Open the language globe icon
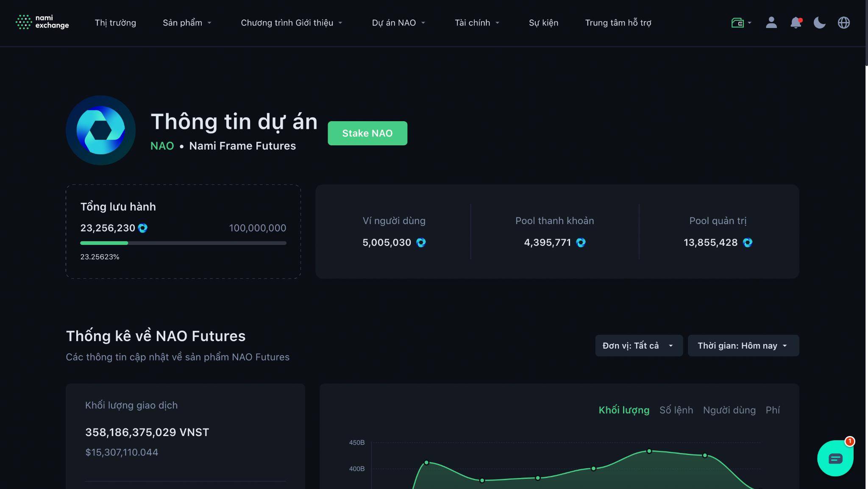This screenshot has width=868, height=489. [x=844, y=22]
